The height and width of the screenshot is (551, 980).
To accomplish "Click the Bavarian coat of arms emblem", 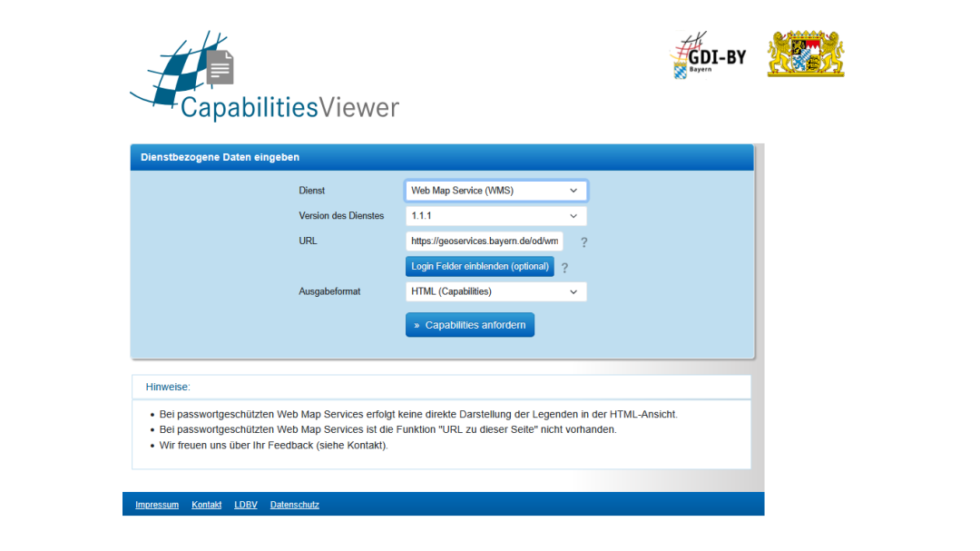I will [805, 54].
